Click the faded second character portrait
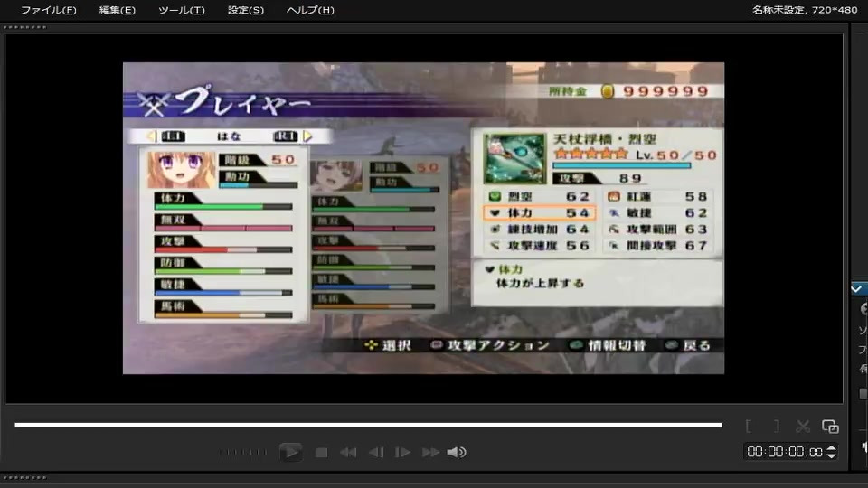Screen dimensions: 868x488 [336, 176]
